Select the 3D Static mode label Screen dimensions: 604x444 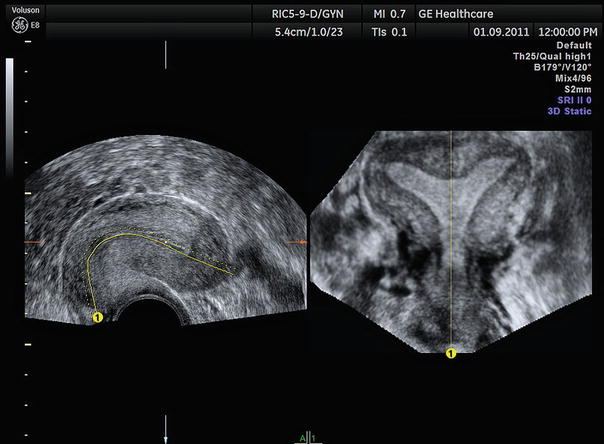(569, 113)
